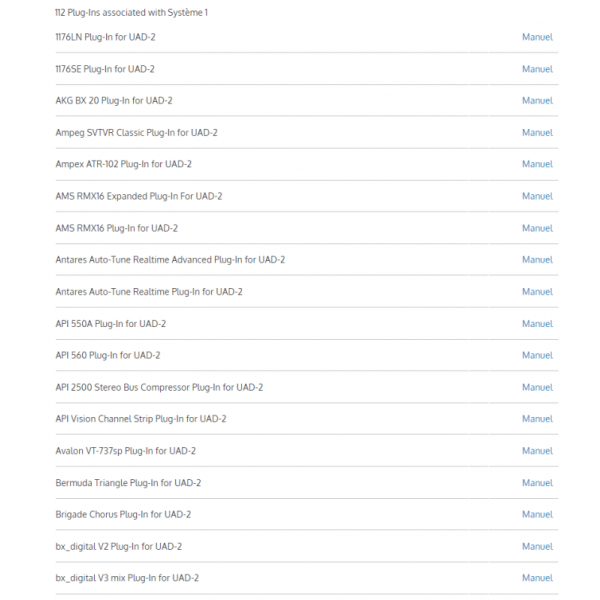Image resolution: width=600 pixels, height=600 pixels.
Task: Open Manuel for Bermuda Triangle Plug-In
Action: (x=537, y=483)
